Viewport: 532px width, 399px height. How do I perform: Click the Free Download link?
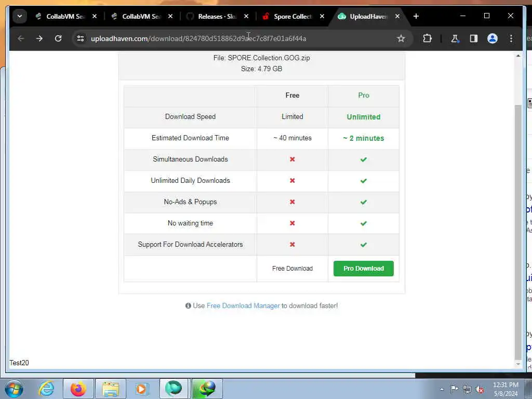coord(292,269)
